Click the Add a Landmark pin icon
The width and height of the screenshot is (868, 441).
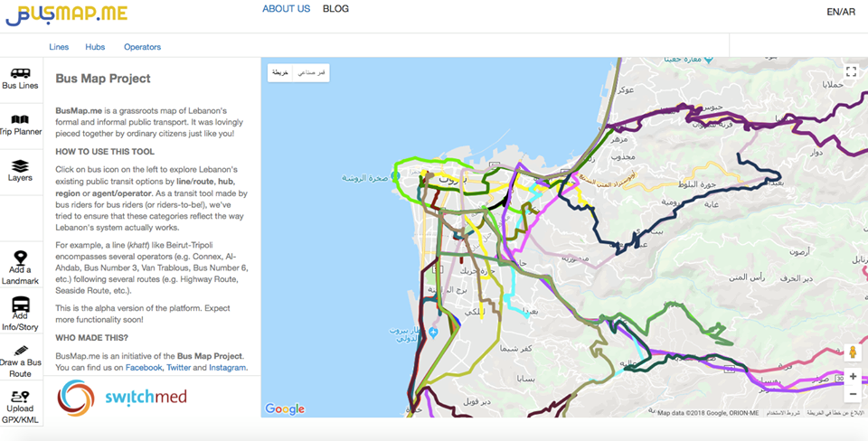(20, 258)
